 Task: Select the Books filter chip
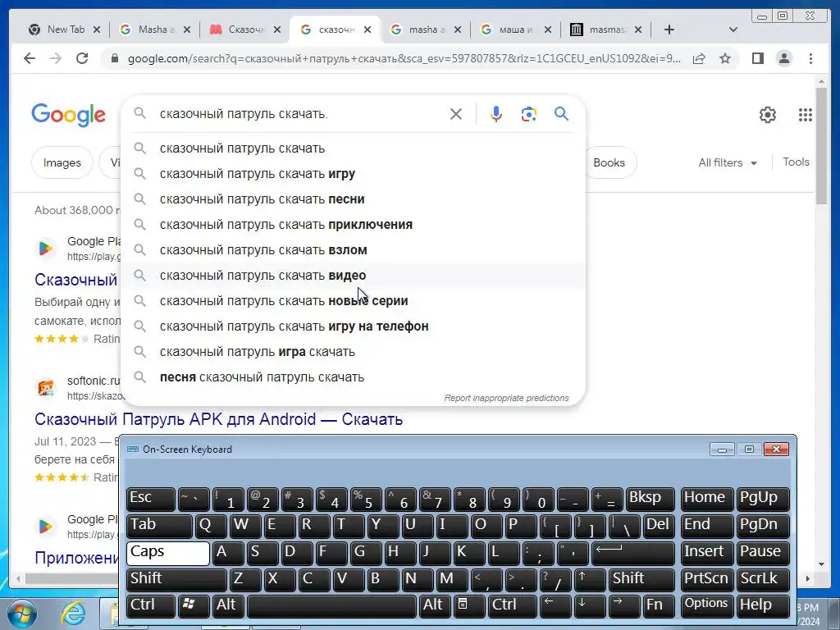[x=609, y=163]
